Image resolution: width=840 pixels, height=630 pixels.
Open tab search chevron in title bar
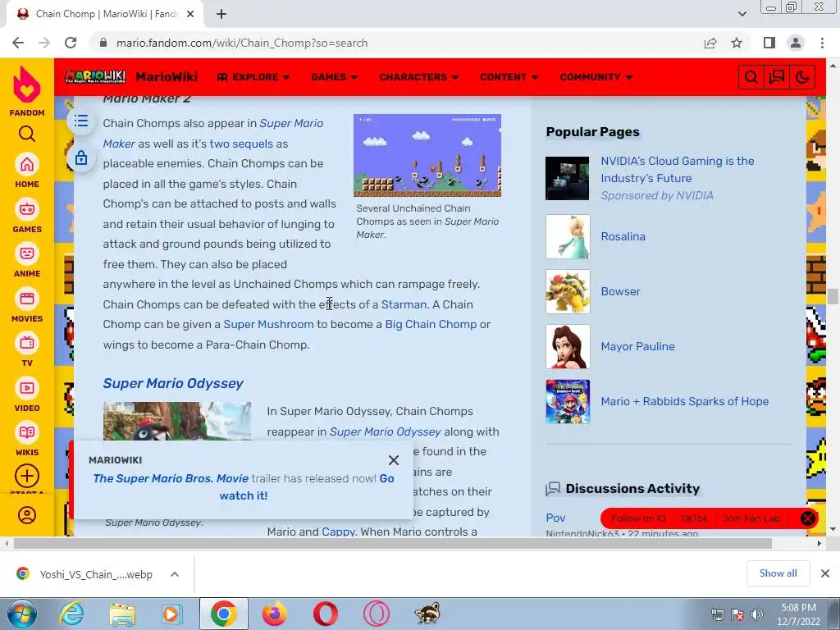point(742,14)
